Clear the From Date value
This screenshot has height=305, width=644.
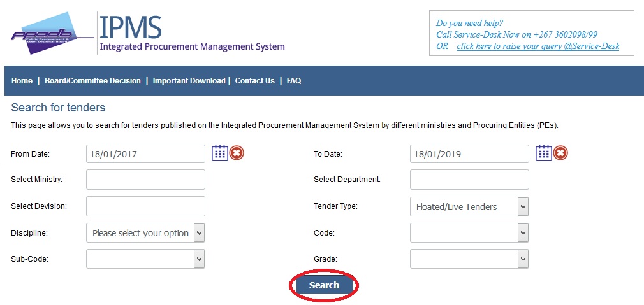coord(237,153)
